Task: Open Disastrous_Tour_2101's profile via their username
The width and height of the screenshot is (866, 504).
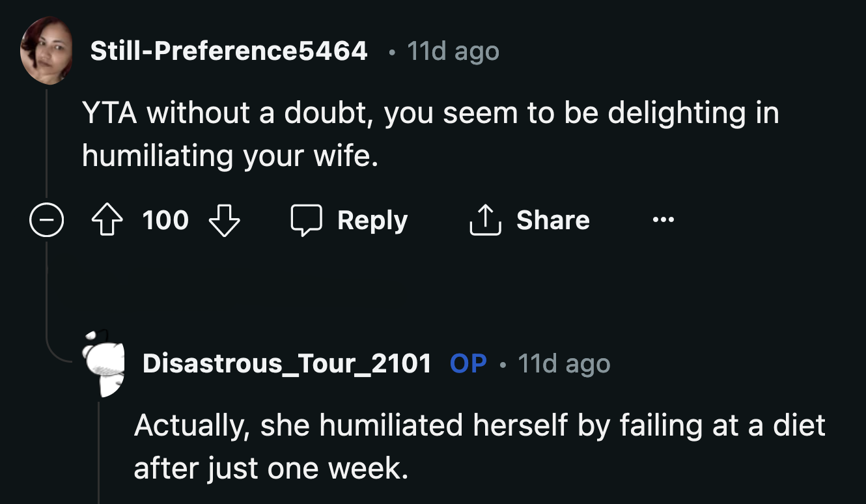Action: 287,363
